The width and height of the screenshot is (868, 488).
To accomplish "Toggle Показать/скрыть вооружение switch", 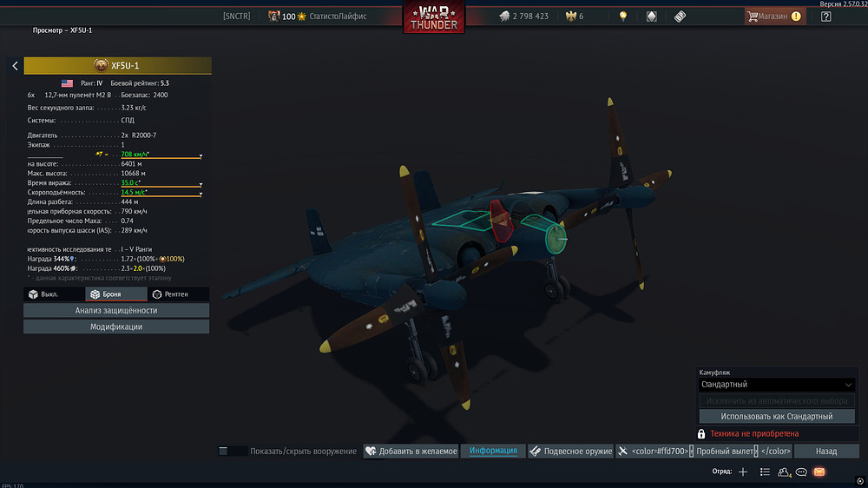I will pos(233,451).
